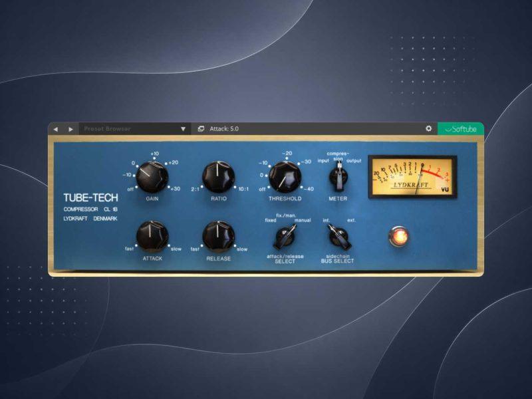Toggle the orange power lamp
The width and height of the screenshot is (532, 399).
(x=398, y=237)
